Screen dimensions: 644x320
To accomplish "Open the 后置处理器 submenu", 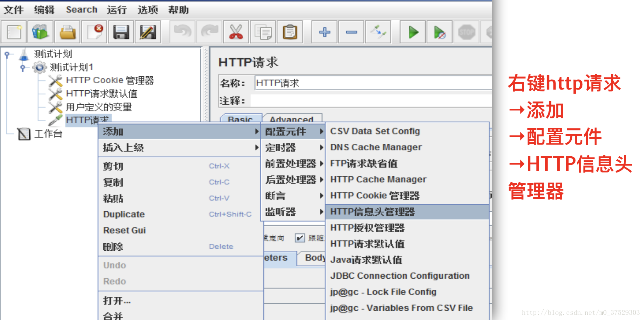I will (293, 180).
